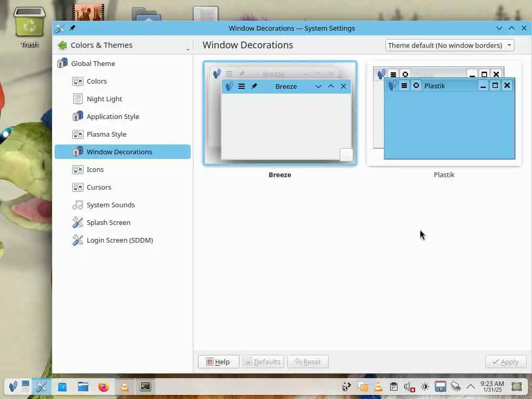Open Login Screen (SDDM) settings
The height and width of the screenshot is (399, 532).
click(123, 240)
